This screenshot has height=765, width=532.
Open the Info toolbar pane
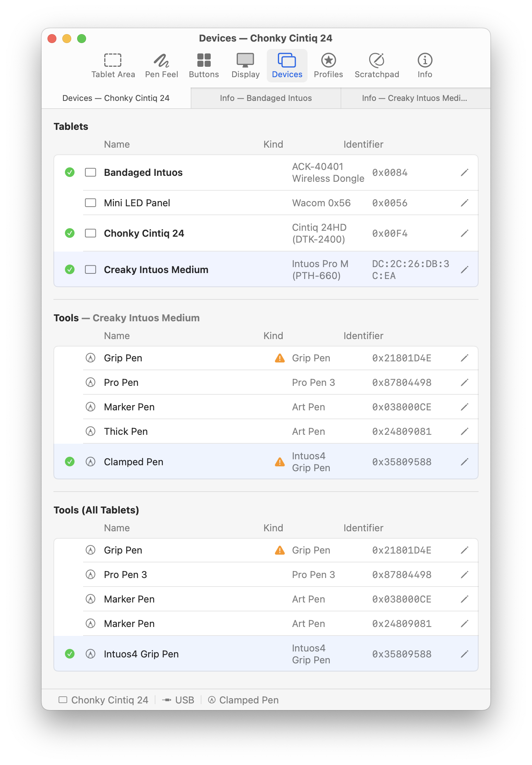[425, 66]
